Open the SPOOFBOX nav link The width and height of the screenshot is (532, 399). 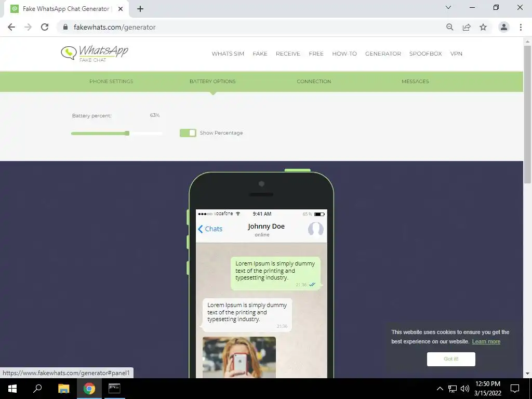tap(425, 54)
